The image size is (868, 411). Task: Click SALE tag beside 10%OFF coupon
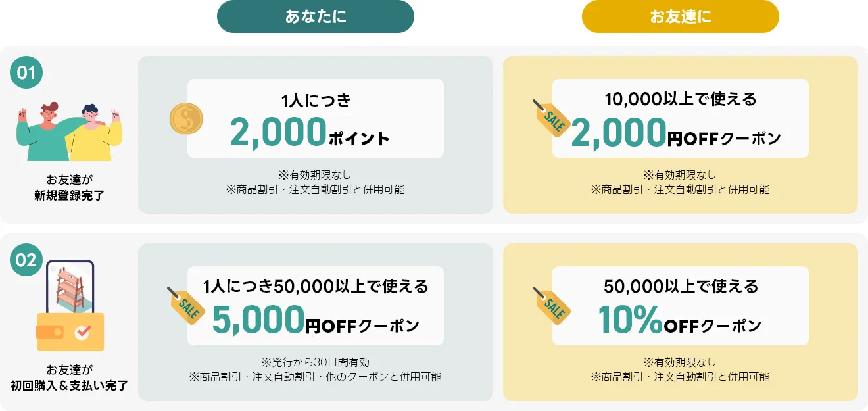552,306
